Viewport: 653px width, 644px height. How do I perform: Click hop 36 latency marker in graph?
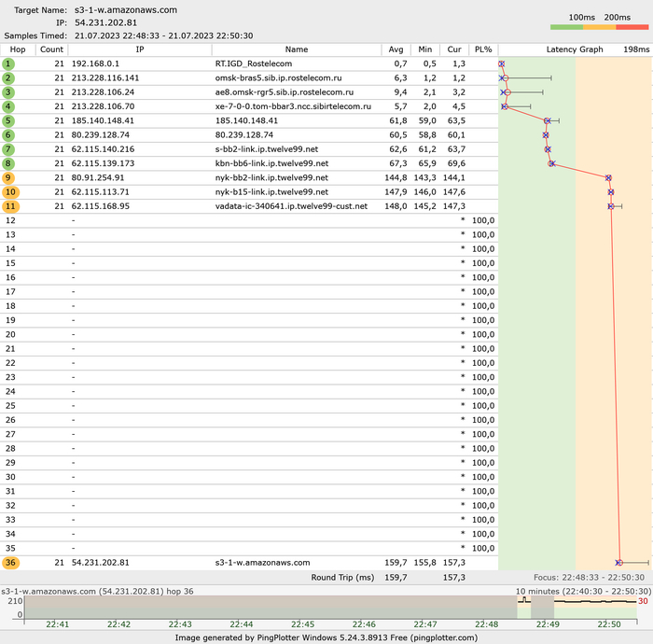pyautogui.click(x=618, y=563)
